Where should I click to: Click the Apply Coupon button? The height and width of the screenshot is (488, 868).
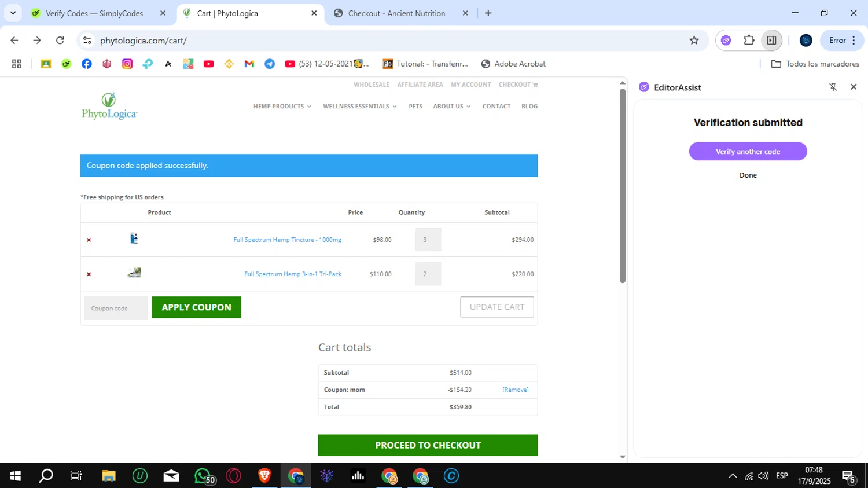[197, 307]
